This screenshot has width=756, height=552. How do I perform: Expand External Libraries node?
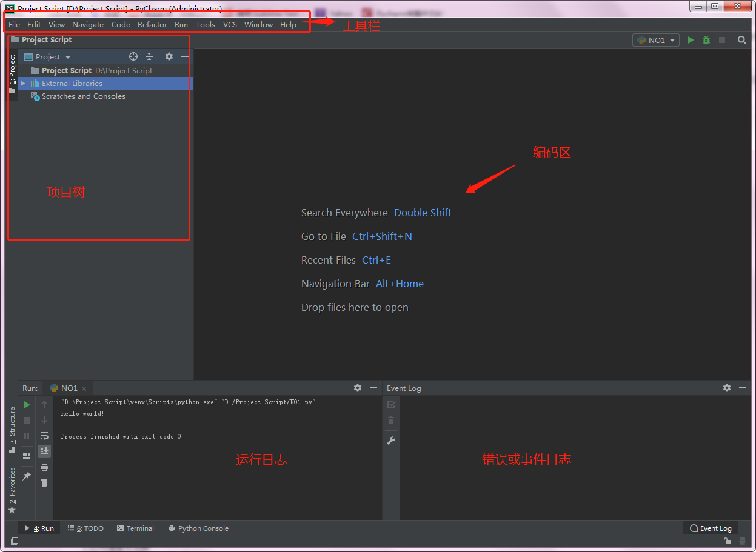(23, 83)
